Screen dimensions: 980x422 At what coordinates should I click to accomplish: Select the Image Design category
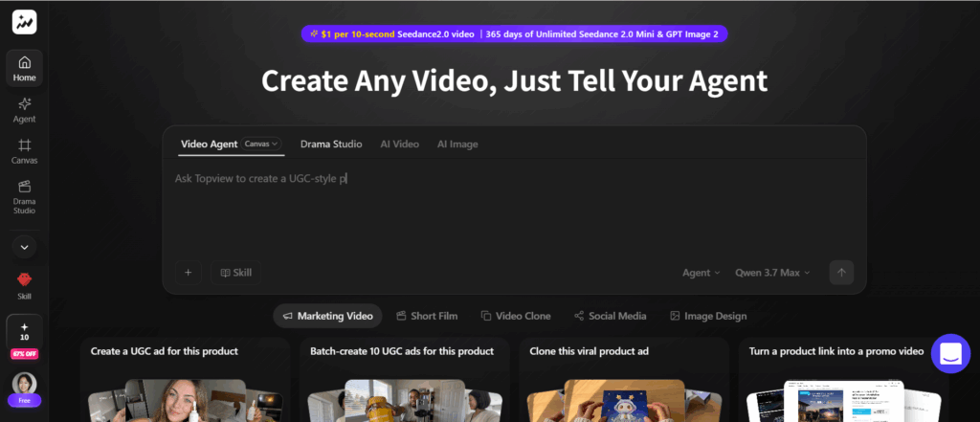tap(708, 316)
